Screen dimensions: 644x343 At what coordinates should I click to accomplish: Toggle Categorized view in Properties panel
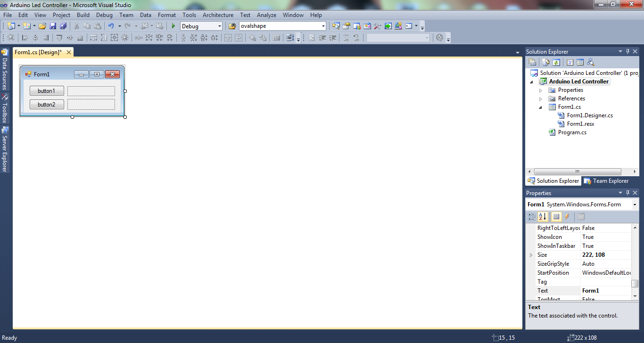tap(532, 217)
